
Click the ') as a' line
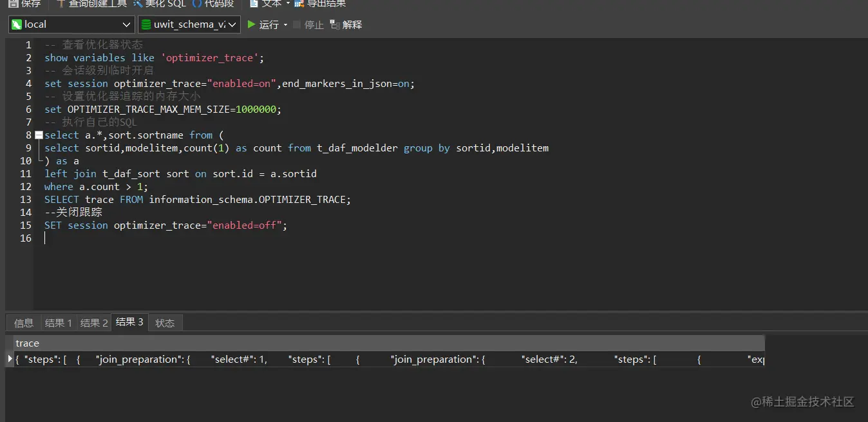62,161
